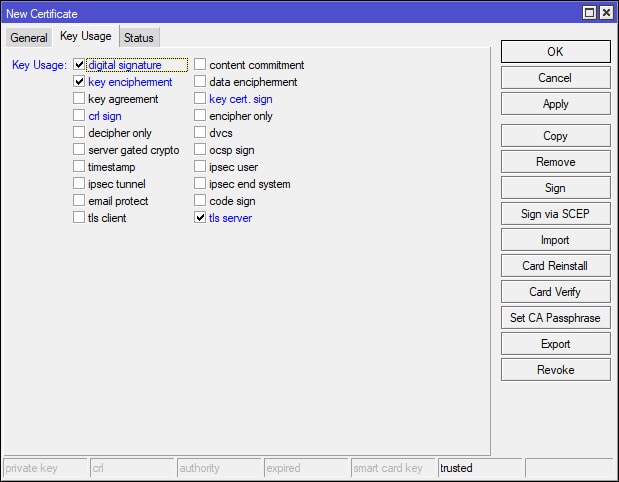Click the private key status field

click(x=45, y=468)
